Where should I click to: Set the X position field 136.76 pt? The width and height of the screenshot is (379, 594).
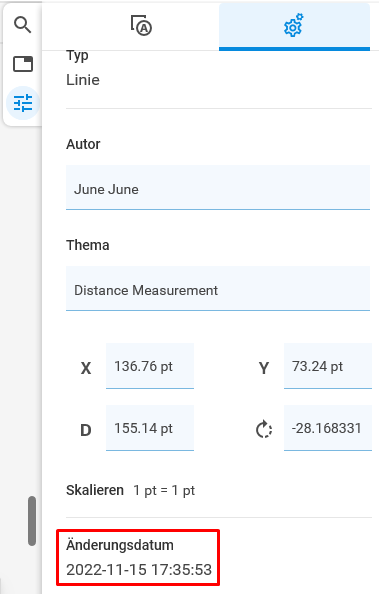150,366
